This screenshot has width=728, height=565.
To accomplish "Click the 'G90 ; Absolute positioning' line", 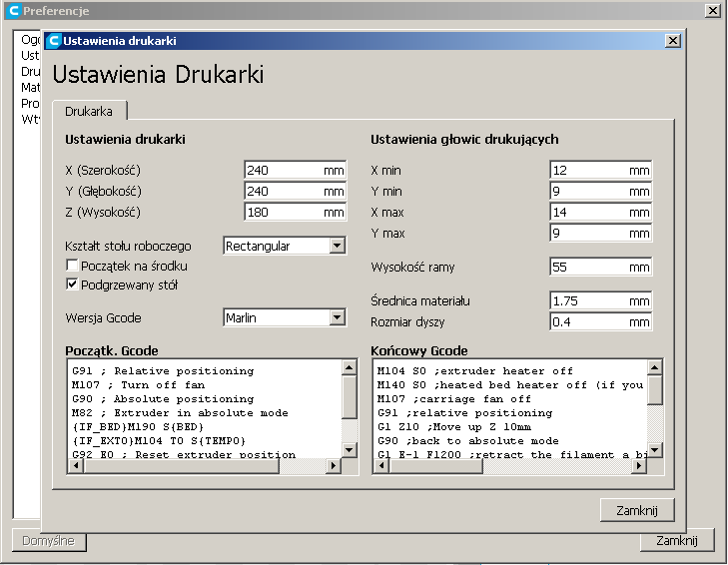I will pyautogui.click(x=163, y=399).
